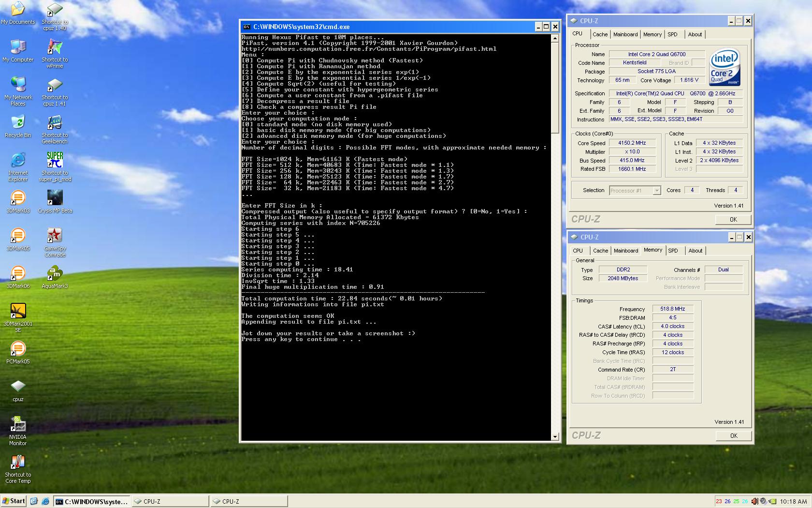This screenshot has height=508, width=812.
Task: Click the Level 2 cache value 2 x 4096 KBytes
Action: tap(719, 161)
